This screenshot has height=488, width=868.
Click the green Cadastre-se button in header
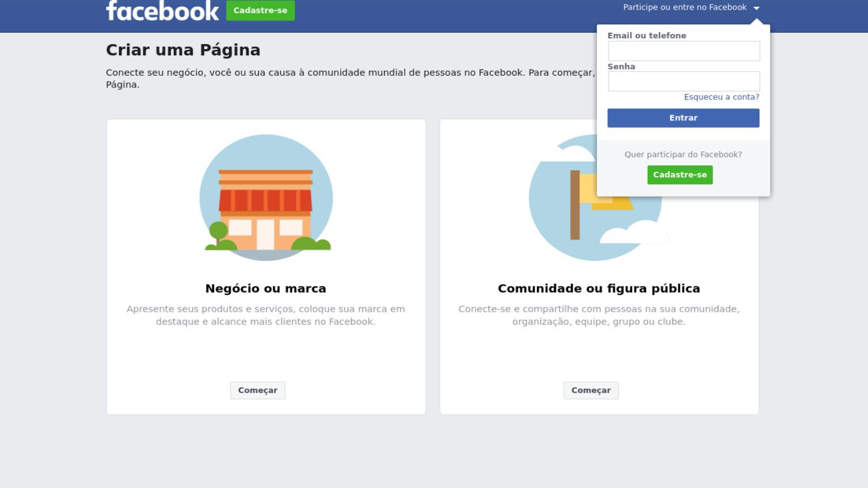(261, 10)
